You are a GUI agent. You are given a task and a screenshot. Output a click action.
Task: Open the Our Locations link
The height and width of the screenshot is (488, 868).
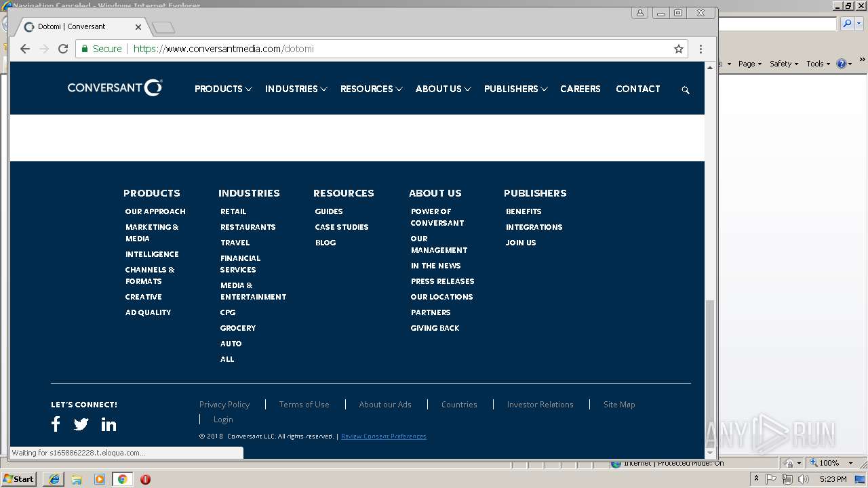click(x=442, y=297)
